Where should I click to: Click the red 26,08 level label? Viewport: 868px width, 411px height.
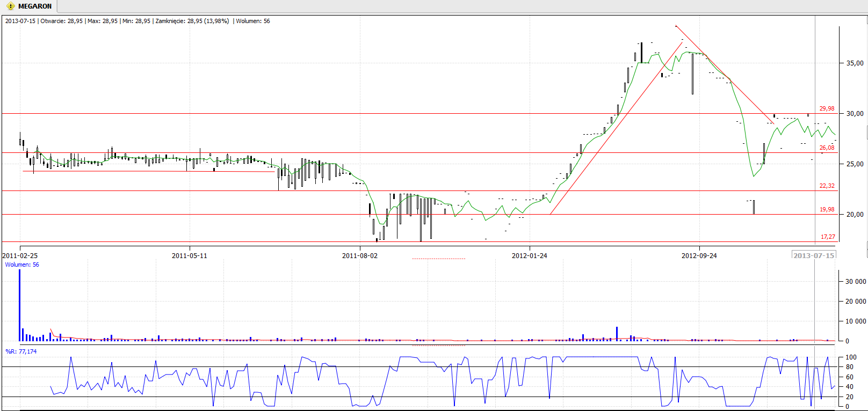827,148
